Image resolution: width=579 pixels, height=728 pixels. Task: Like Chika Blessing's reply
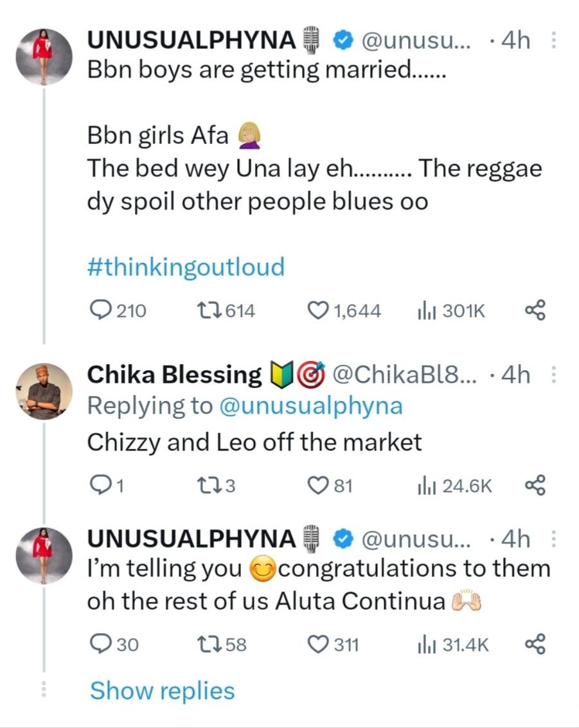click(318, 486)
